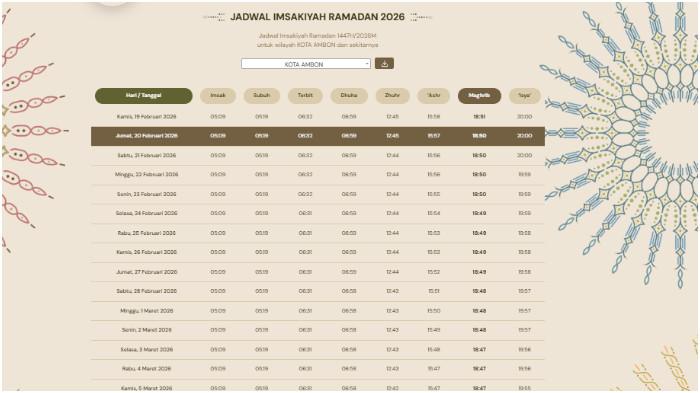700x393 pixels.
Task: Click Zhuhr time for Sabtu, 21 Februari 2026
Action: pyautogui.click(x=392, y=155)
